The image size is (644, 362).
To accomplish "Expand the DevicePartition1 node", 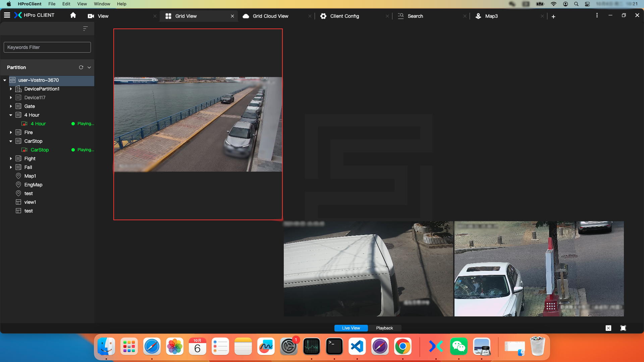I will pyautogui.click(x=11, y=89).
